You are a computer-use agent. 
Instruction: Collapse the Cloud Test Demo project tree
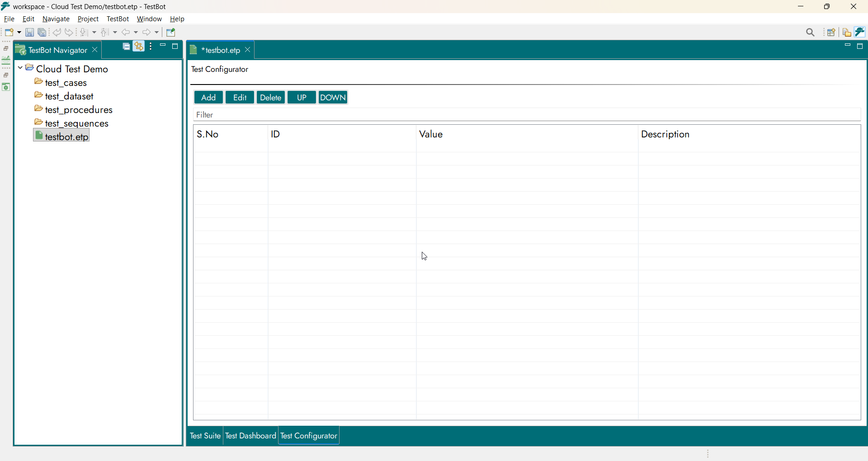(x=20, y=68)
